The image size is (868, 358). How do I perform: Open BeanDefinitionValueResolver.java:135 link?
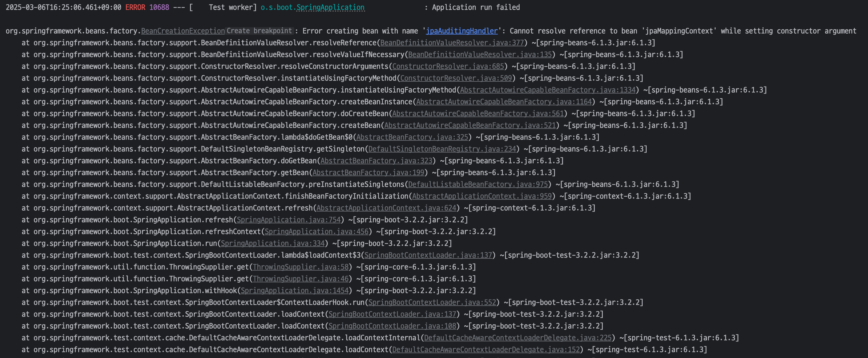[x=480, y=54]
